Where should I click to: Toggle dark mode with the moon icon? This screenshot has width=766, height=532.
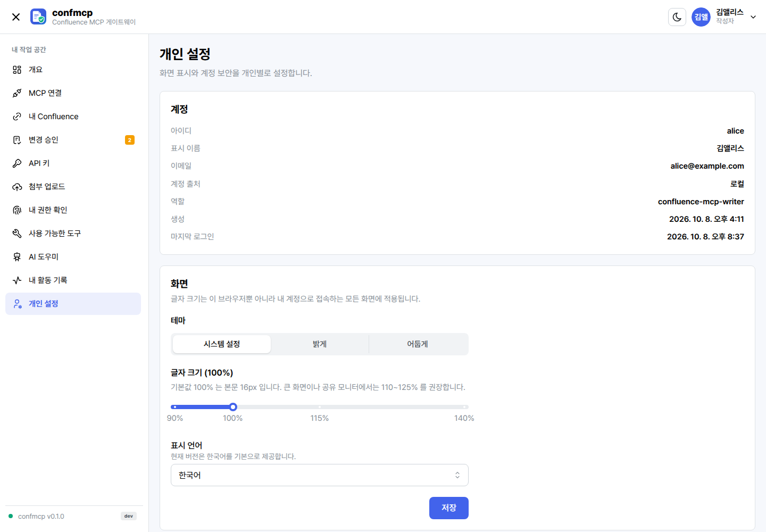[x=677, y=17]
